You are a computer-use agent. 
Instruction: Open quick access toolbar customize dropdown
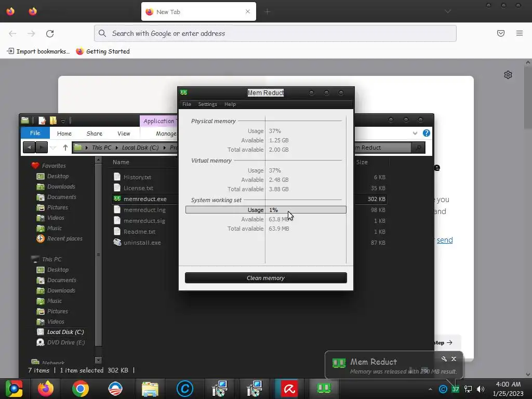click(x=63, y=121)
